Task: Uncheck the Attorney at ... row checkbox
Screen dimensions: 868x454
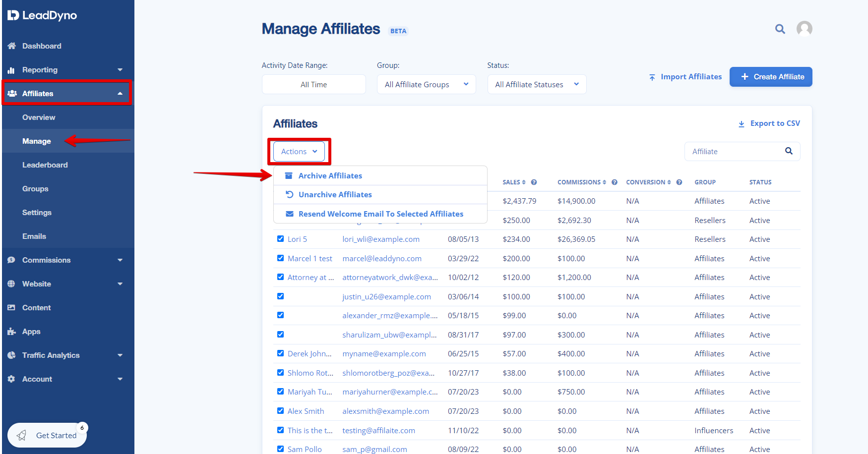Action: point(280,277)
